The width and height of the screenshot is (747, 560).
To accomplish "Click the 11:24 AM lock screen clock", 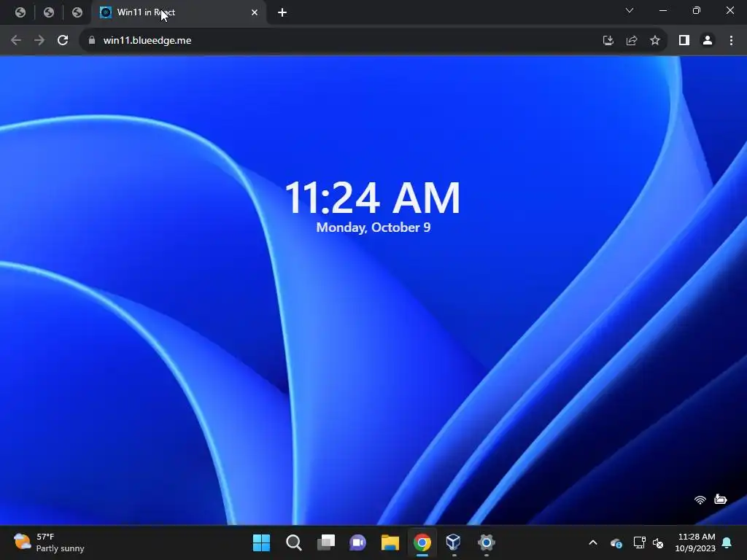I will click(373, 198).
